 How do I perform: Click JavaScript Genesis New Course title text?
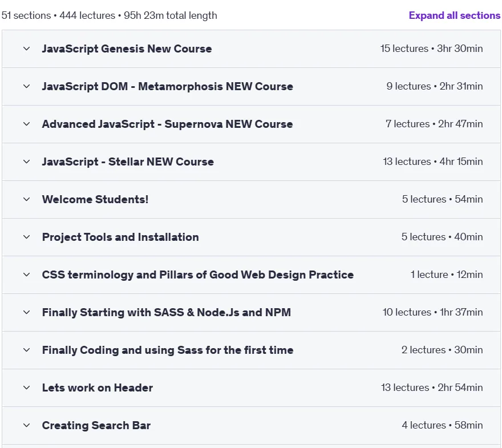pyautogui.click(x=127, y=49)
